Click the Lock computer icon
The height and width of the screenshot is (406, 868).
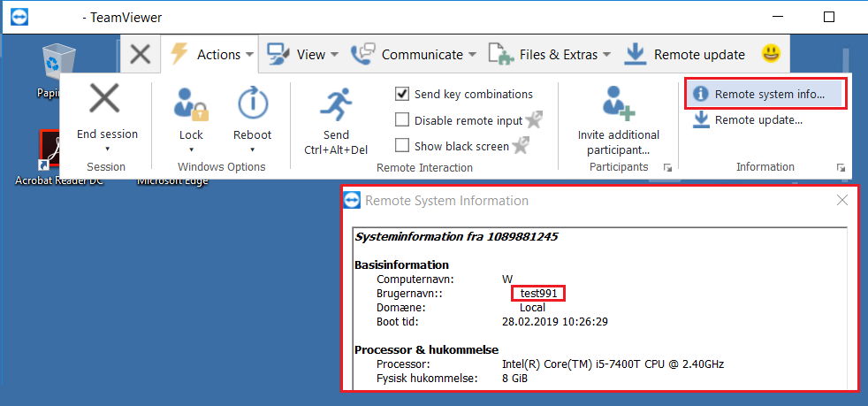coord(191,103)
